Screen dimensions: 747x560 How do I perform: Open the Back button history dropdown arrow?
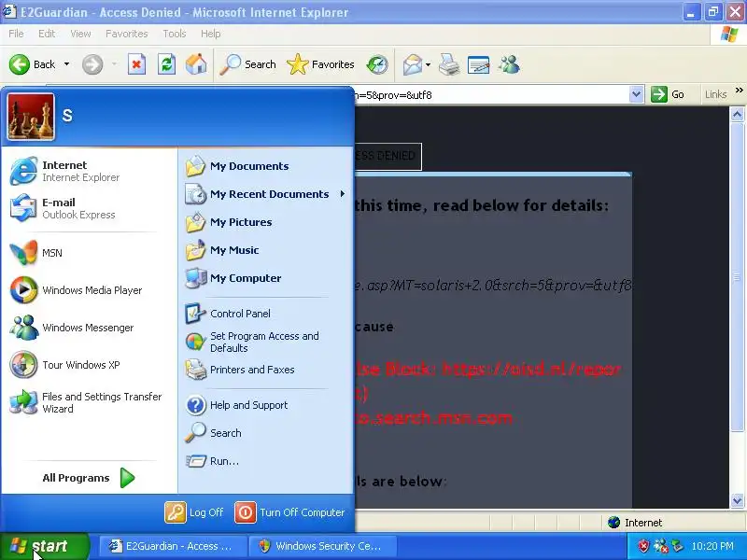[x=66, y=64]
